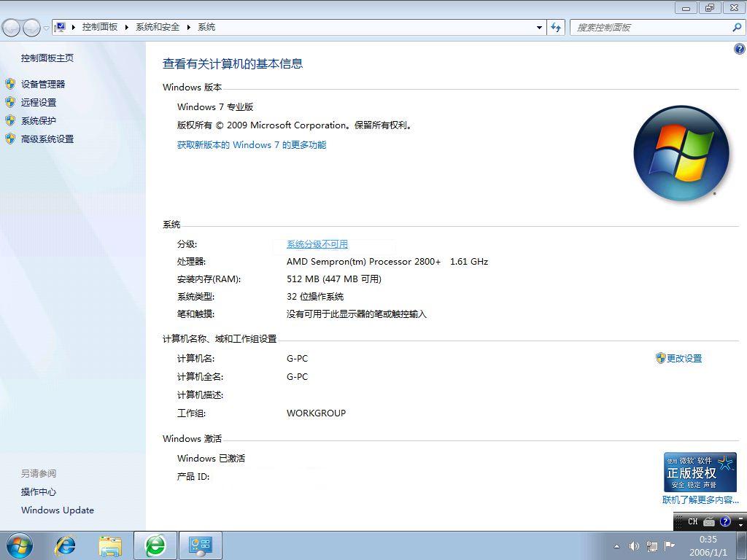Open the taskbar clock showing 0:35

pyautogui.click(x=708, y=545)
